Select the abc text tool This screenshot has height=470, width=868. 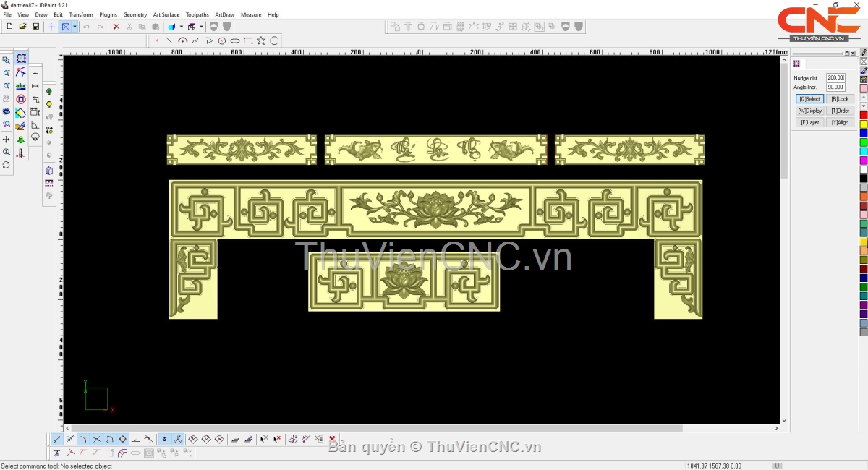21,86
